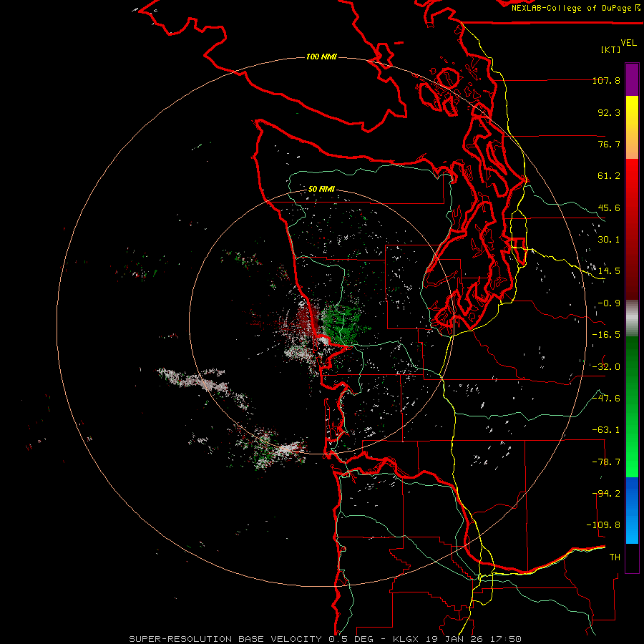Click the 76.7 legend value
This screenshot has width=644, height=644.
point(609,144)
